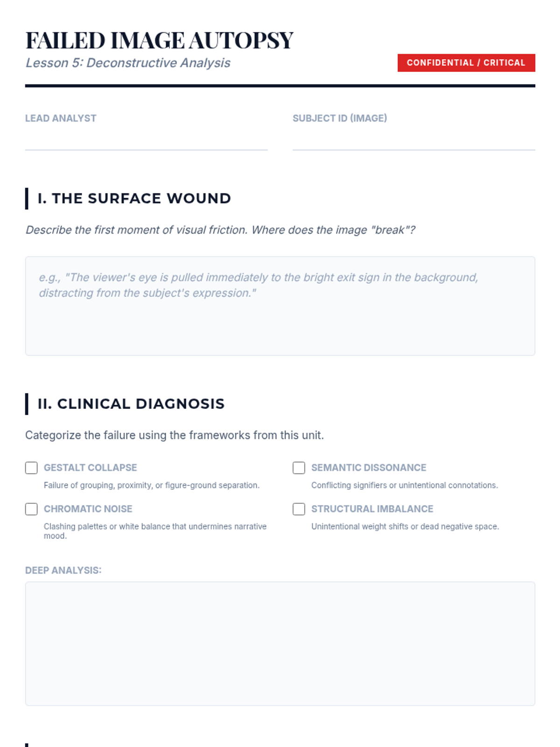Viewport: 560px width, 747px height.
Task: Click the Lesson 5 Deconstructive Analysis subtitle
Action: click(x=128, y=63)
